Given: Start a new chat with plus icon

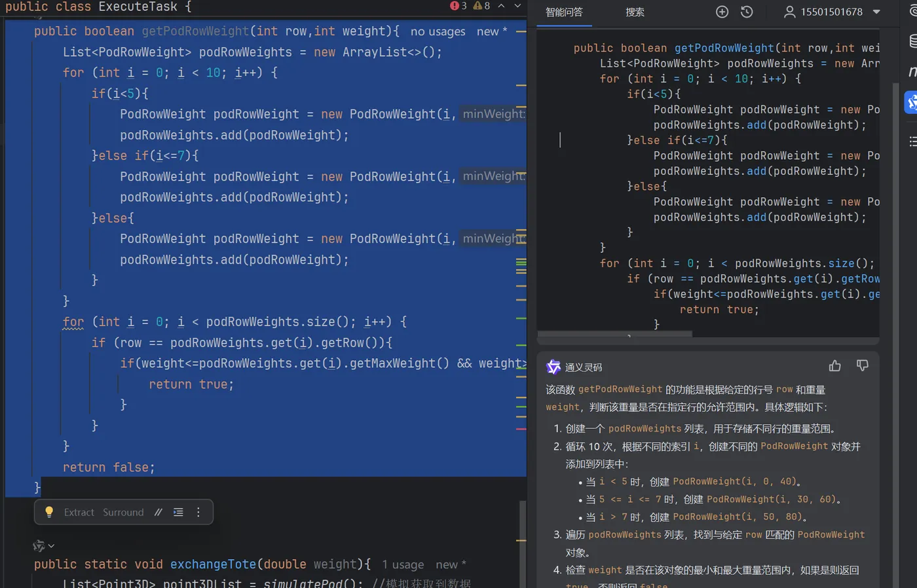Looking at the screenshot, I should (722, 12).
